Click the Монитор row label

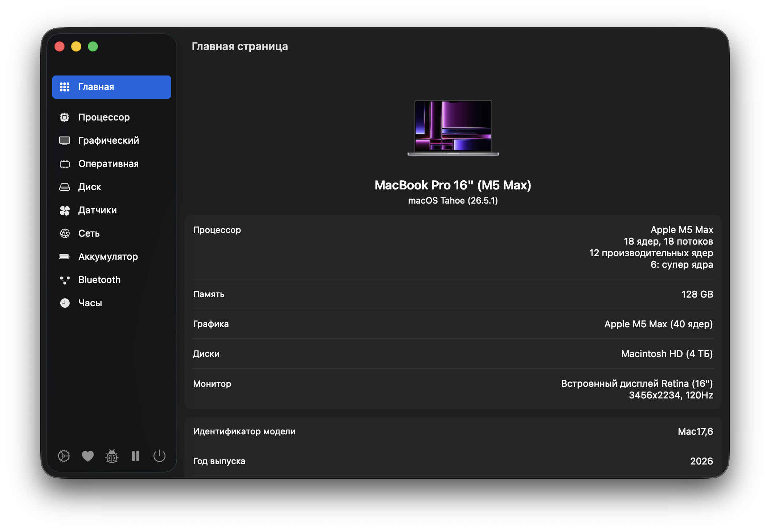pyautogui.click(x=212, y=384)
